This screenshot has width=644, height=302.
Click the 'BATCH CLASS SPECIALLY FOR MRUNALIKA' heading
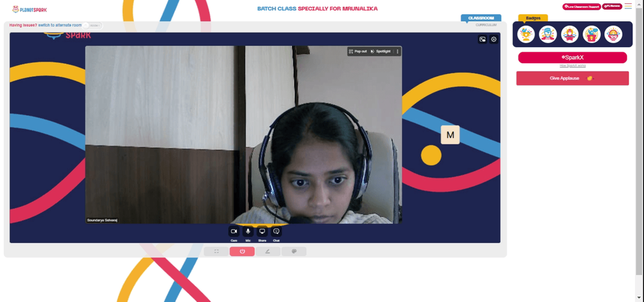pyautogui.click(x=317, y=8)
